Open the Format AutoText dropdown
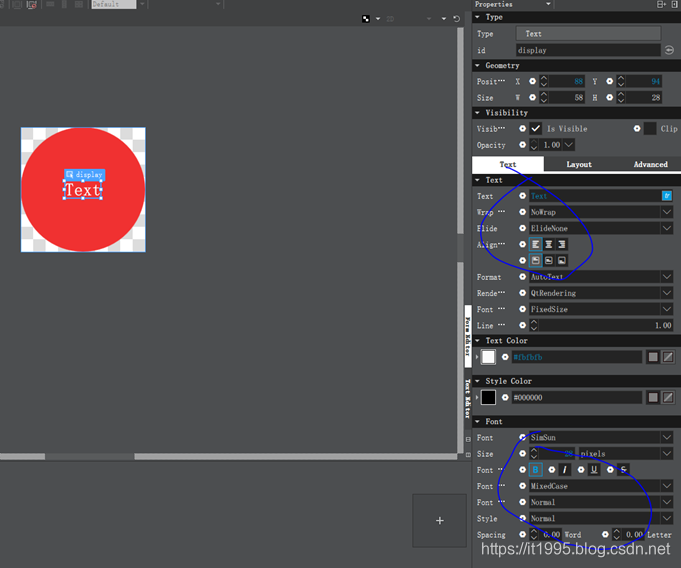This screenshot has width=681, height=568. coord(601,277)
